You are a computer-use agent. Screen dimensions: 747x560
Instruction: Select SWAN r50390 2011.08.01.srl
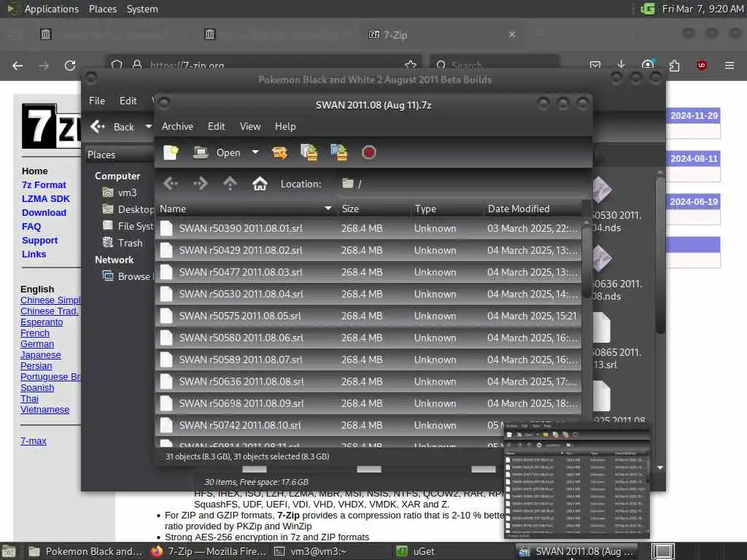368,228
